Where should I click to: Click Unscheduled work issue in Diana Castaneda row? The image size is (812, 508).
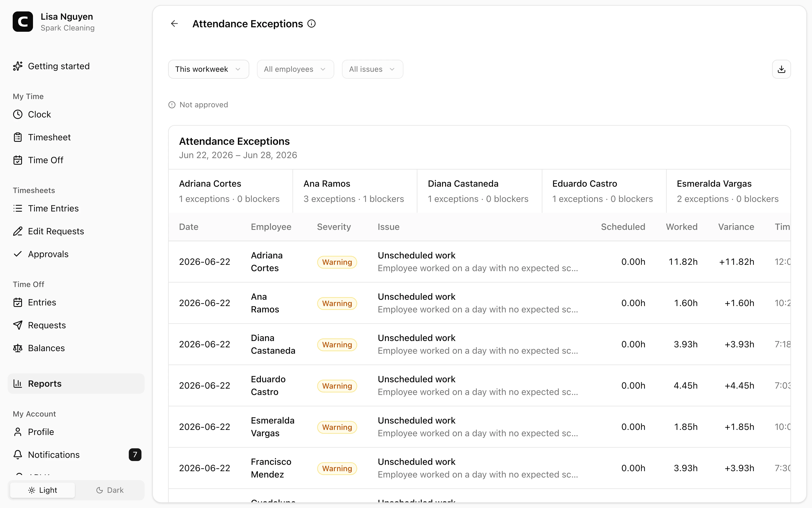click(x=416, y=338)
